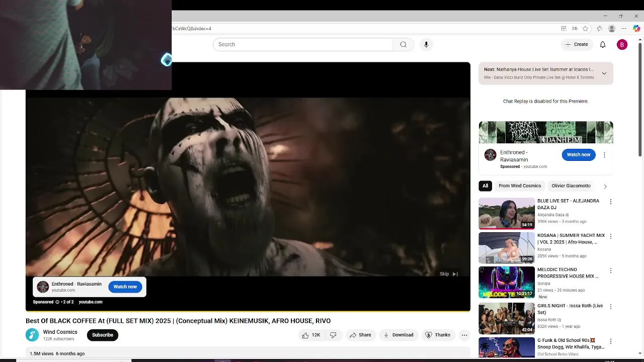Dislike the video with thumbs down icon
644x362 pixels.
click(x=333, y=335)
